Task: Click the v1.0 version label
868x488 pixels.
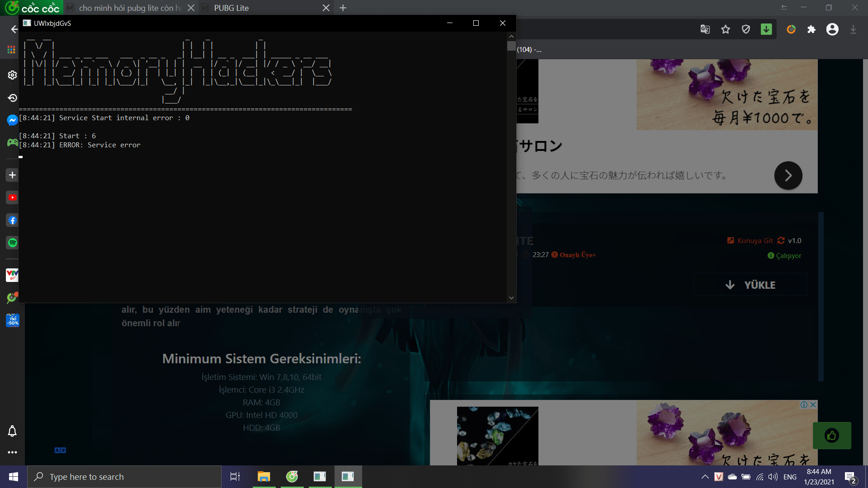Action: click(x=795, y=241)
